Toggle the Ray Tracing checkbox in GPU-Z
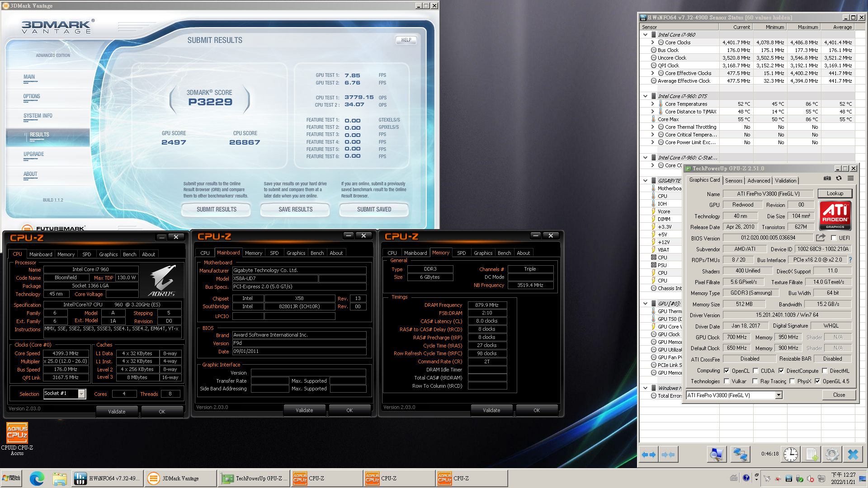Screen dimensions: 868x488 (755, 381)
